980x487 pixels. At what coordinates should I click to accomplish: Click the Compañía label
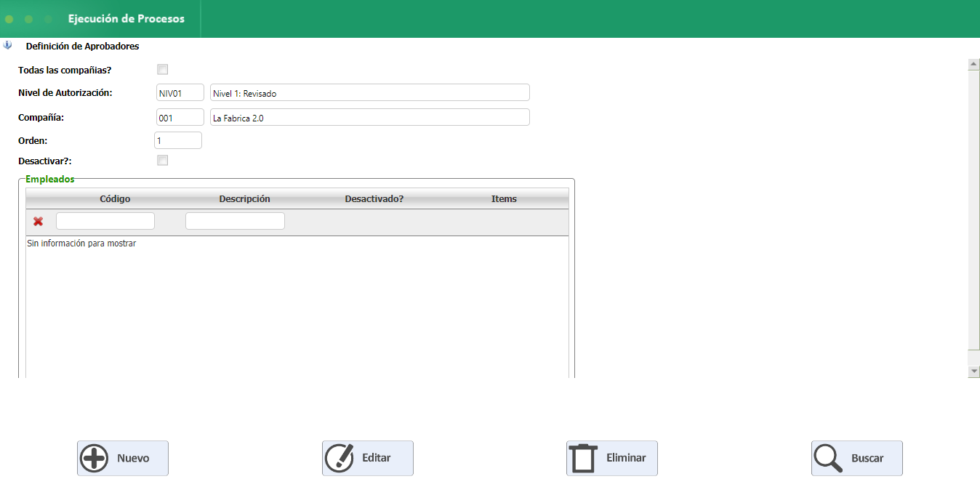click(41, 117)
